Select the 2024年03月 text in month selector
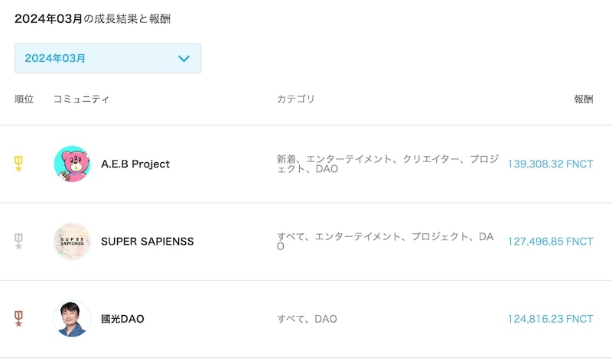 [55, 58]
